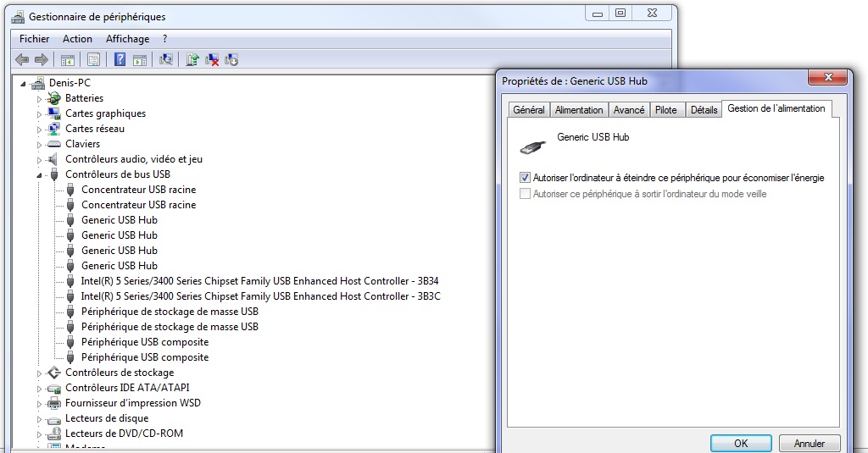868x453 pixels.
Task: Expand the Claviers node
Action: [x=39, y=144]
